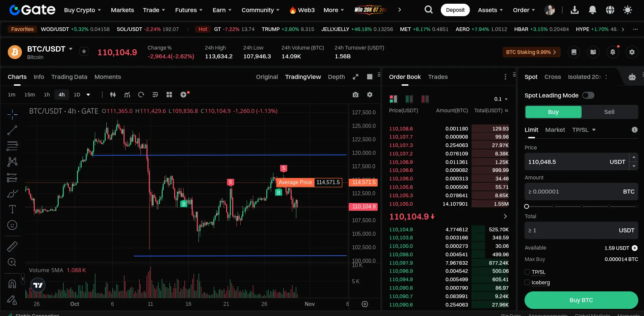The width and height of the screenshot is (644, 316).
Task: Show bids-only order book view
Action: (x=409, y=99)
